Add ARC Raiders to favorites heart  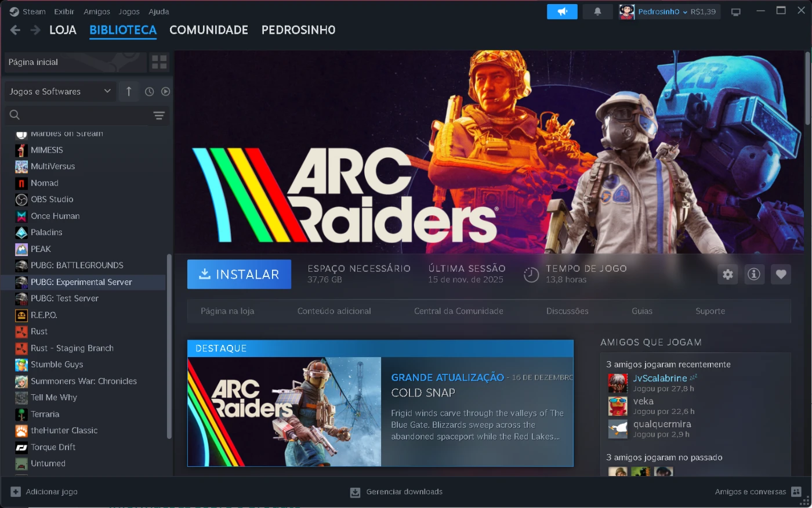(x=781, y=275)
